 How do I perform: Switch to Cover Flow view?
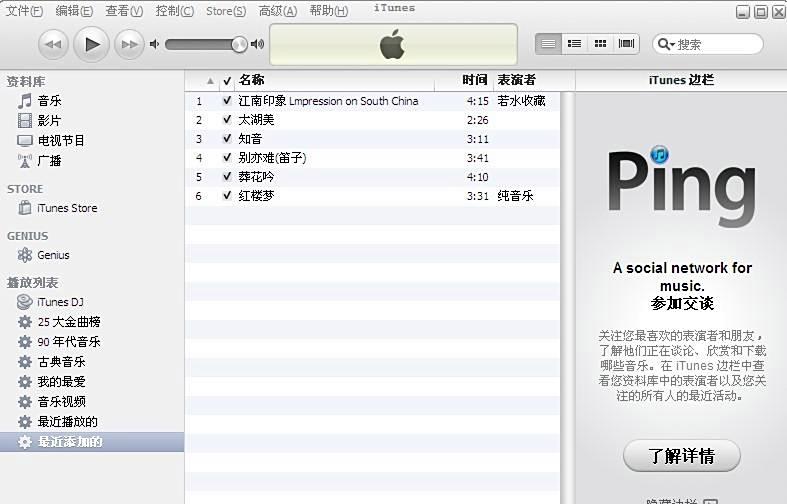pos(626,44)
